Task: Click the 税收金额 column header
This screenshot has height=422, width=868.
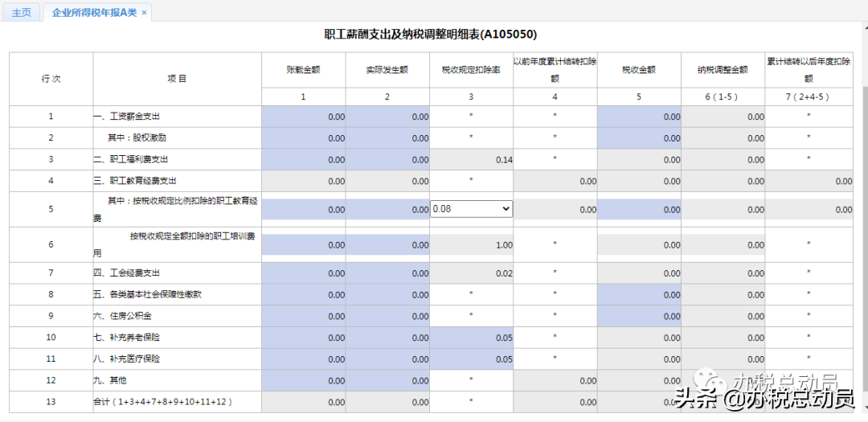Action: tap(639, 70)
